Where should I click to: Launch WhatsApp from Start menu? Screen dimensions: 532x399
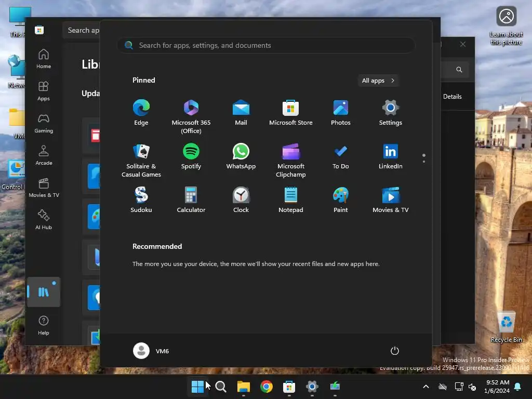(241, 156)
